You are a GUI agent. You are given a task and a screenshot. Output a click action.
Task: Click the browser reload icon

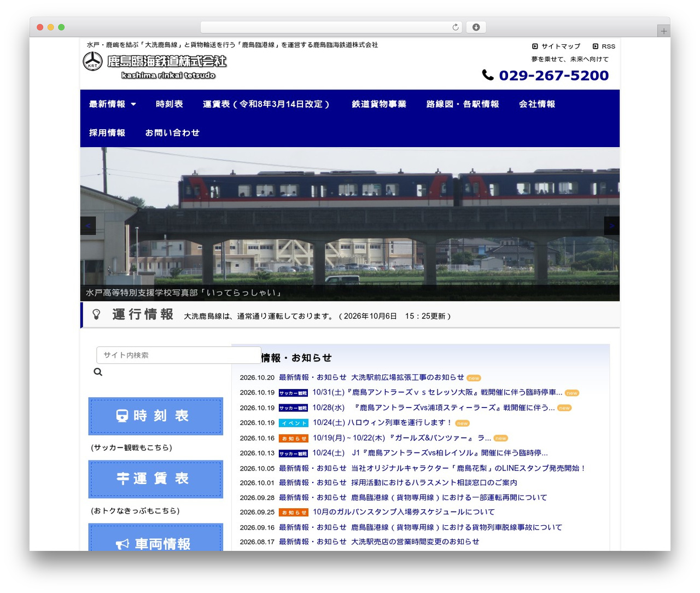point(455,27)
